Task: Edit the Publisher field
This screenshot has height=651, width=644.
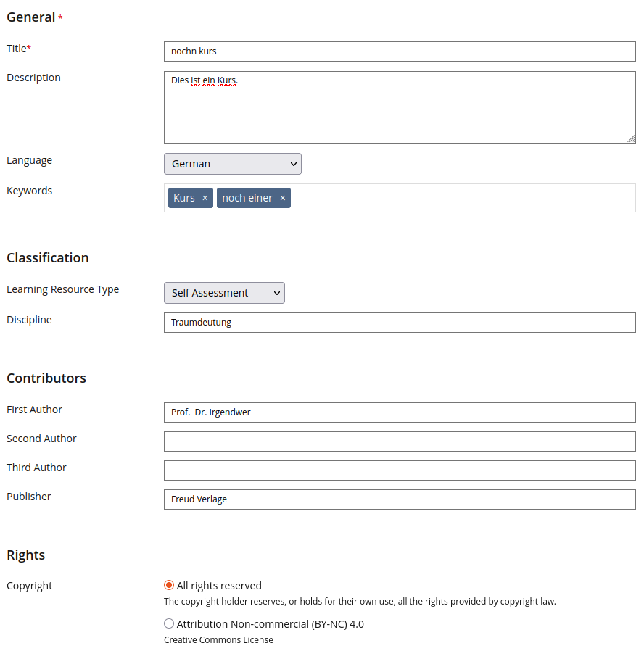Action: tap(400, 499)
